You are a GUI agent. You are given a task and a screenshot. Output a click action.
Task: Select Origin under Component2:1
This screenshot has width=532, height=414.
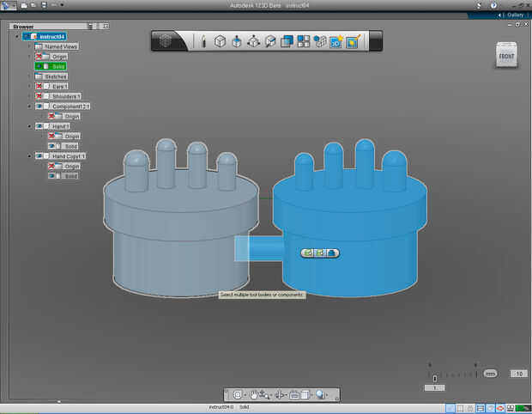tap(64, 116)
